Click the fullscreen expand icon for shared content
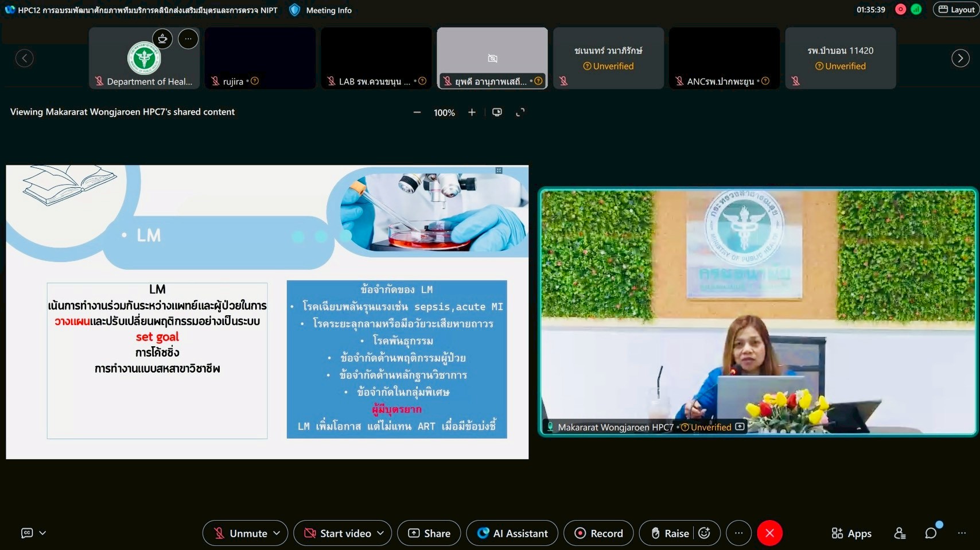The image size is (980, 550). [x=520, y=113]
